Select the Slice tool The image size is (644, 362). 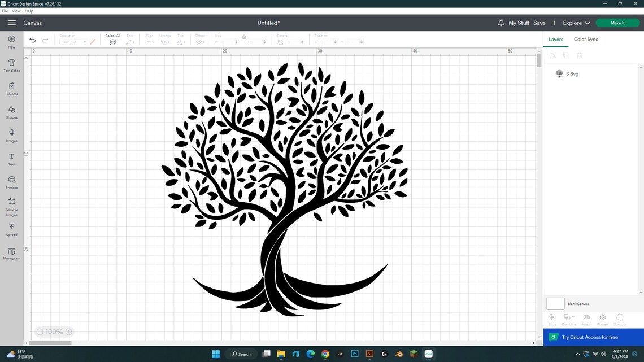pyautogui.click(x=552, y=319)
